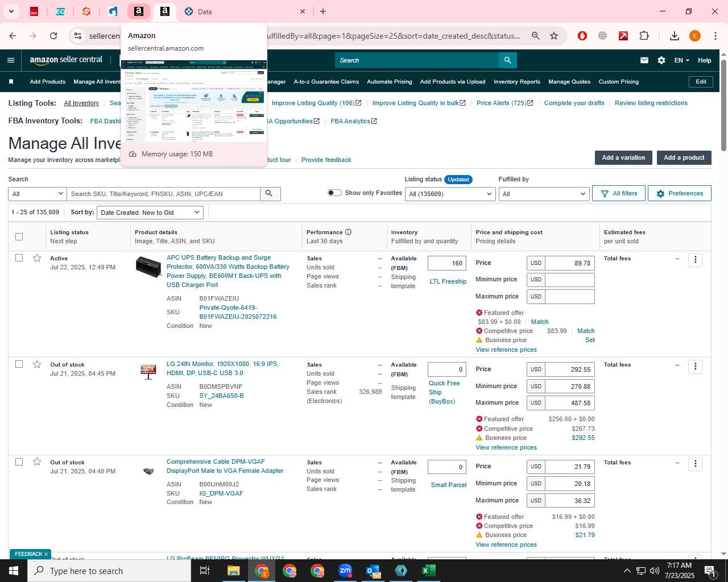Open the Preferences button

click(x=680, y=194)
